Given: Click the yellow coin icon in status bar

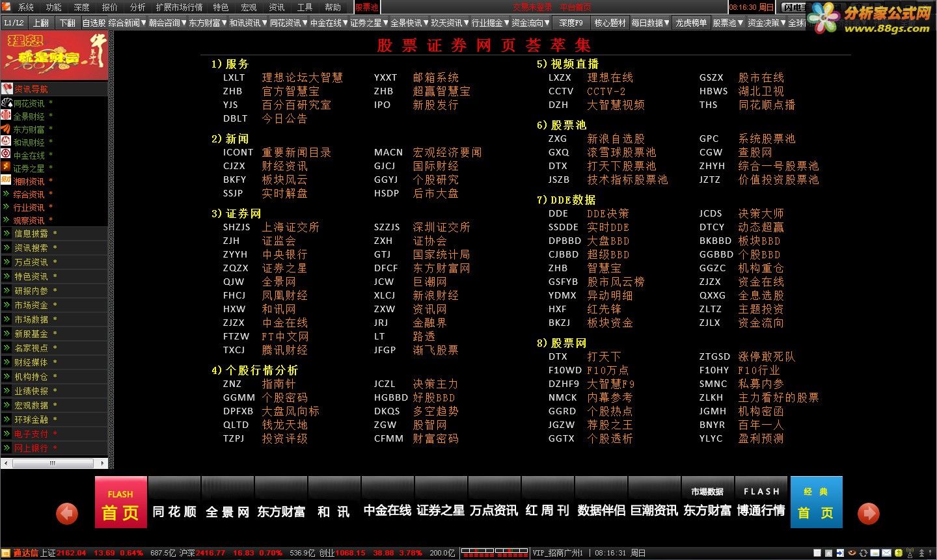Looking at the screenshot, I should (x=899, y=553).
